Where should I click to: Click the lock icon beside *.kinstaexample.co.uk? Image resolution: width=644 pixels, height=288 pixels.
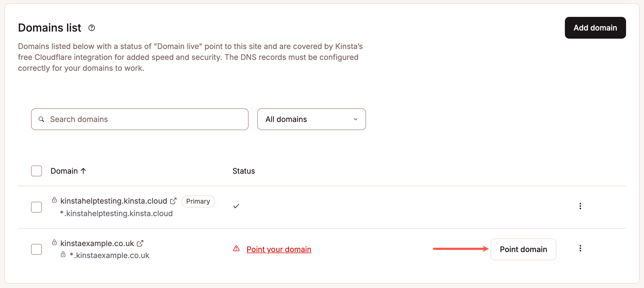[x=63, y=255]
